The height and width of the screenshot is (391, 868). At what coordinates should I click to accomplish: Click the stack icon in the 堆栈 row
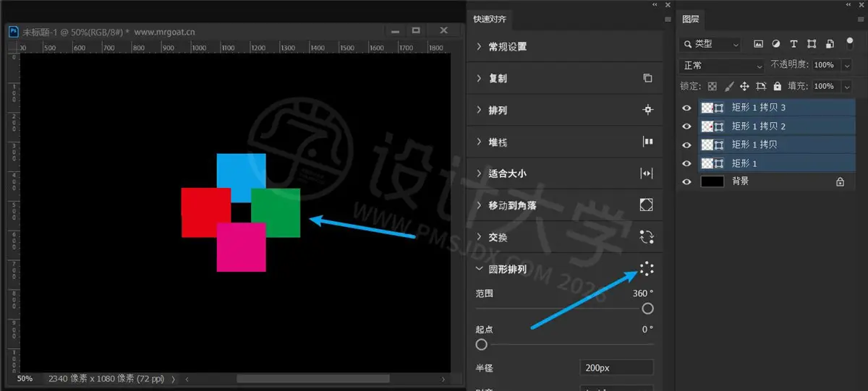point(647,142)
